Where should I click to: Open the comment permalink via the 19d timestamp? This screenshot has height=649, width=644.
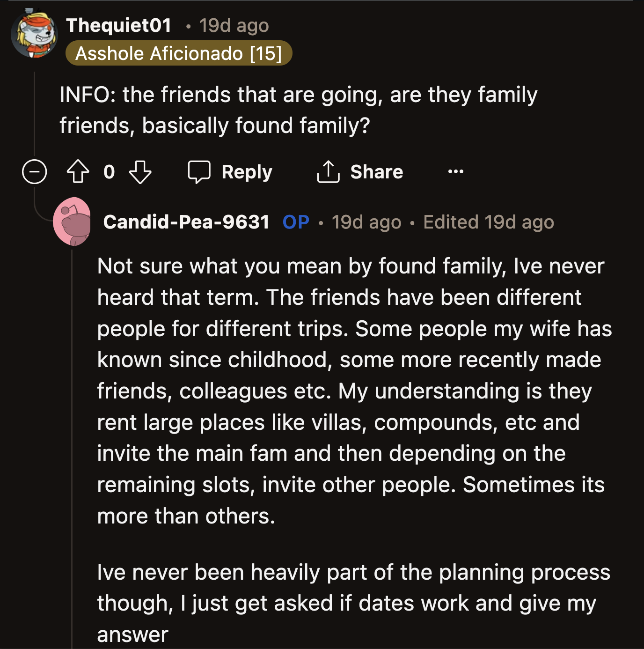[x=234, y=25]
